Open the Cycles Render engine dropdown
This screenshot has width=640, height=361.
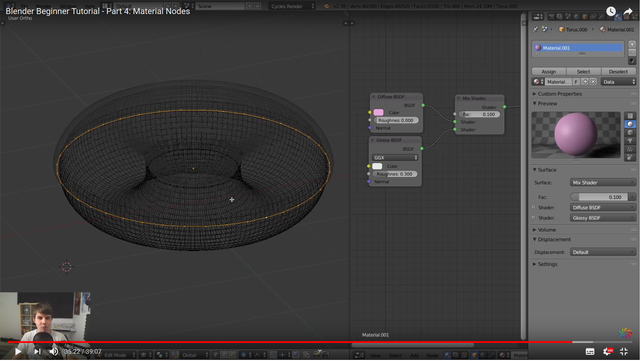(292, 6)
